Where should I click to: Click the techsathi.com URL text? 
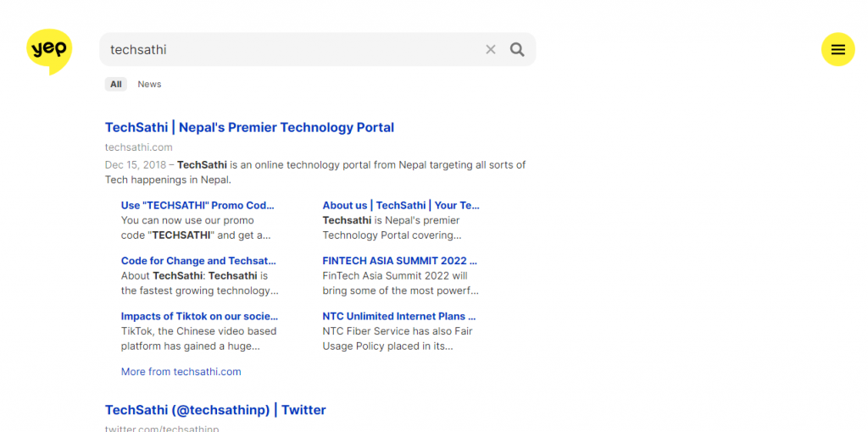[139, 147]
